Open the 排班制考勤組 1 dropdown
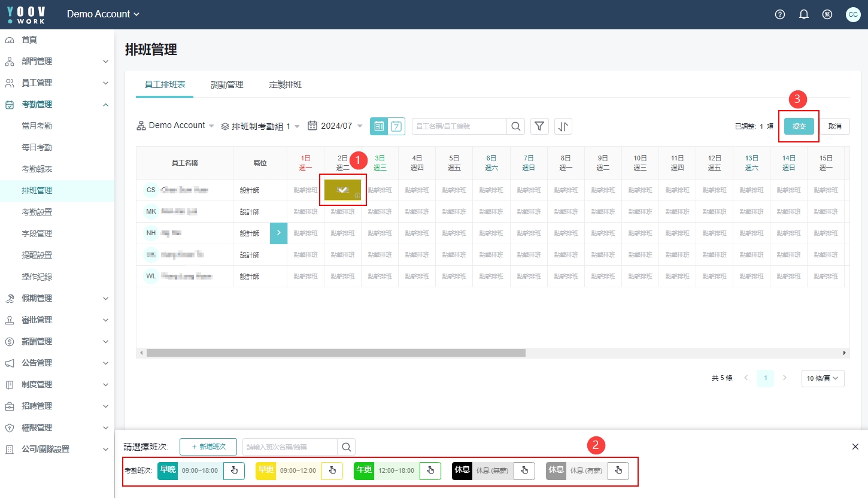Screen dimensions: 868x498 click(260, 126)
